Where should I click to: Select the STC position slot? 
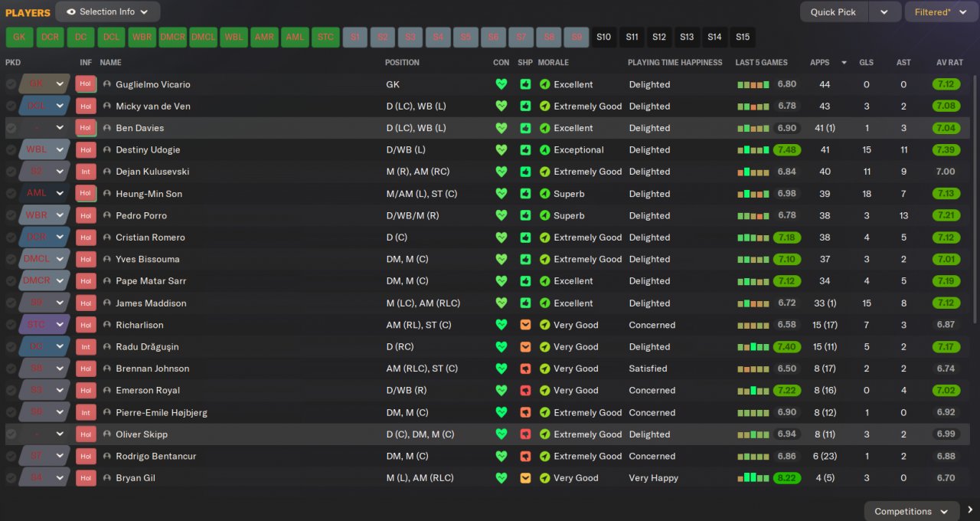point(325,37)
